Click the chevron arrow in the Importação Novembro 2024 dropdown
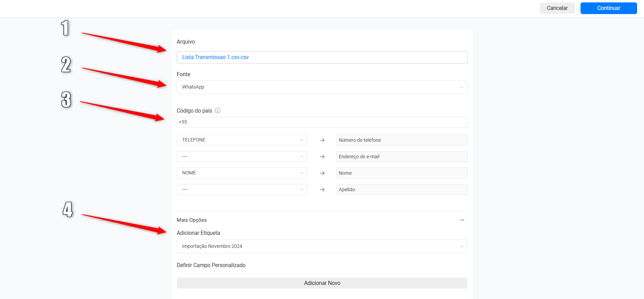Viewport: 644px width, 299px height. (x=461, y=246)
